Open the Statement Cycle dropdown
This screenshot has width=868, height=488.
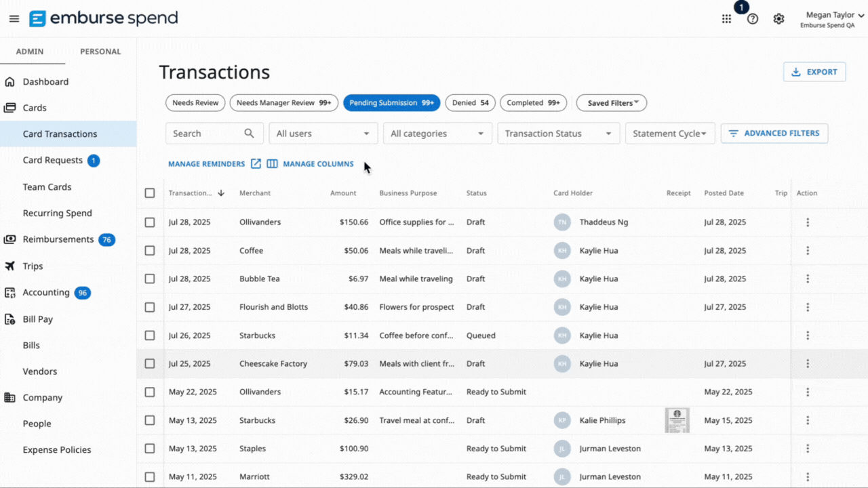670,133
